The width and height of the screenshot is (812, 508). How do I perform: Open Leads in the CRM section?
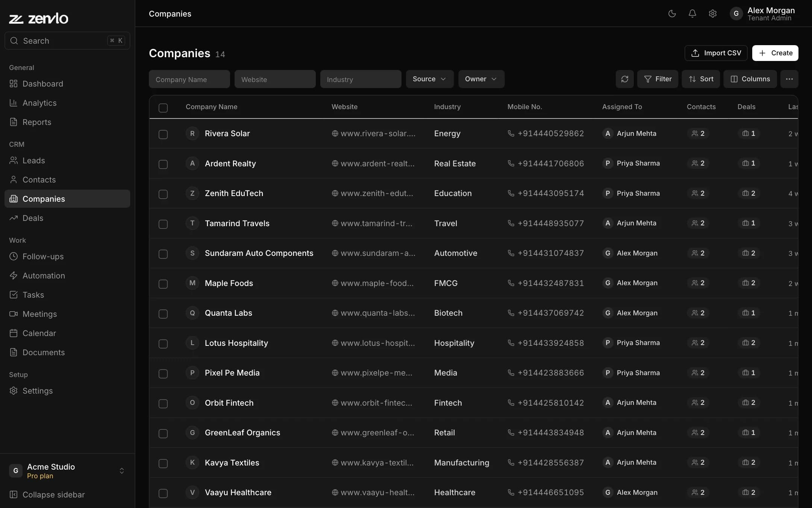67,160
